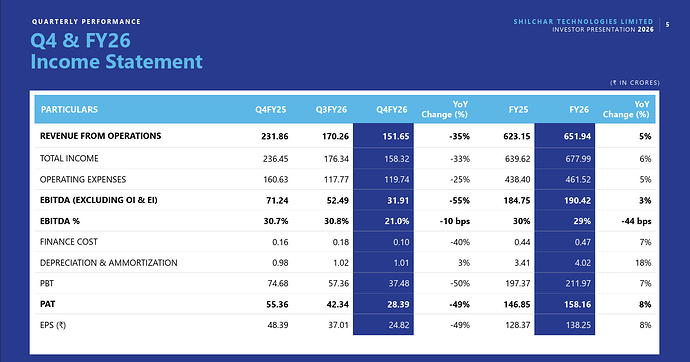Screen dimensions: 690x362
Task: Select the EBITDA % row label
Action: 60,221
